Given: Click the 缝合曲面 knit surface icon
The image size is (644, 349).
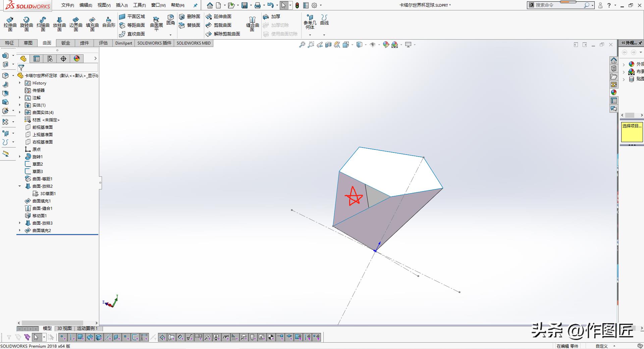Looking at the screenshot, I should [253, 23].
